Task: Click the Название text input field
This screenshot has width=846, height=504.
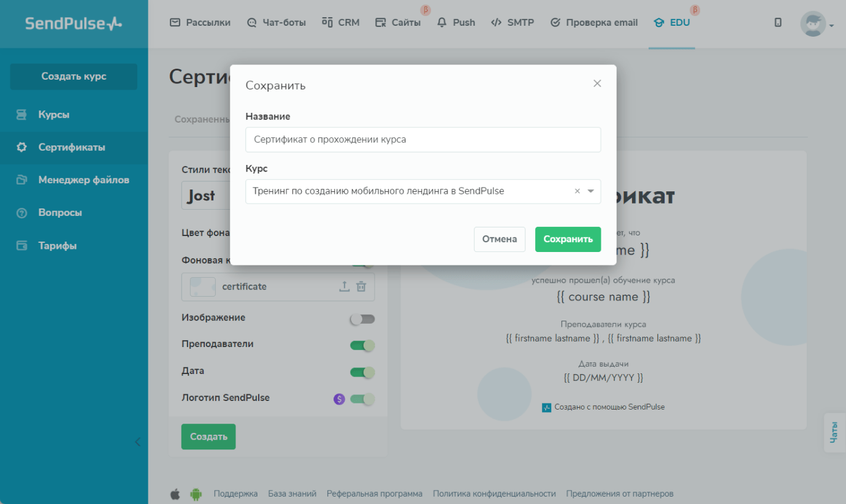Action: click(423, 140)
